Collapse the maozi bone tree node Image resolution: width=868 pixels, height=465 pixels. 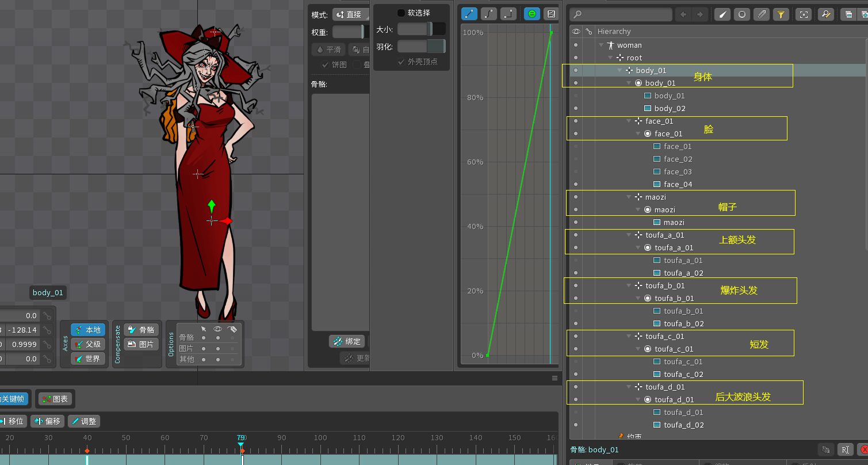629,197
